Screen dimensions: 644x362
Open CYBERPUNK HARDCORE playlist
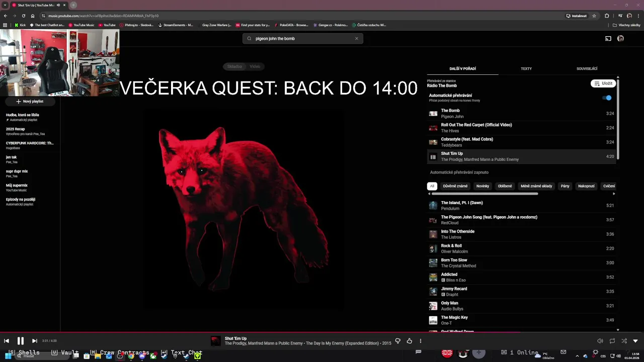pyautogui.click(x=30, y=145)
